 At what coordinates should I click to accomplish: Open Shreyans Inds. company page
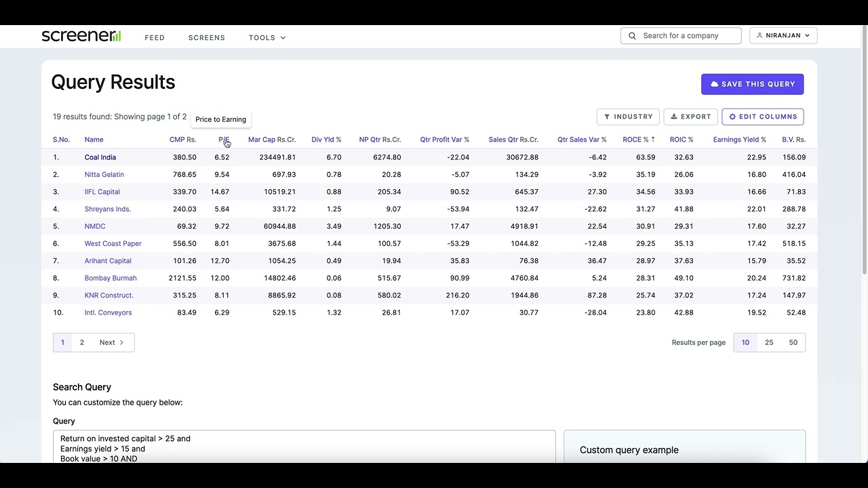pyautogui.click(x=108, y=209)
